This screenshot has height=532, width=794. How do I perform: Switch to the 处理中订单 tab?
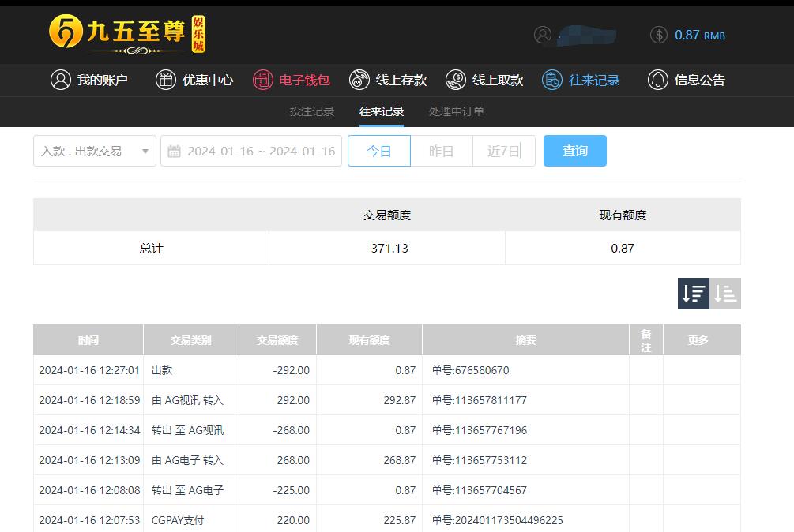tap(457, 111)
